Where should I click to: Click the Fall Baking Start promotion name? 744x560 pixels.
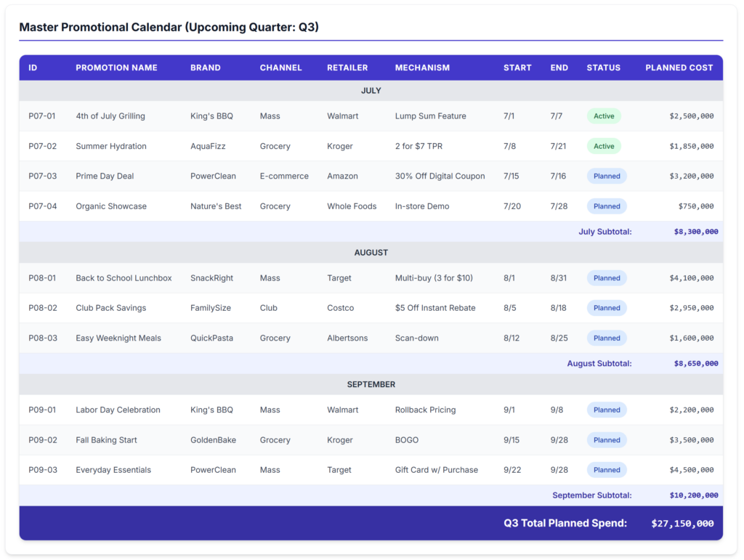point(106,440)
